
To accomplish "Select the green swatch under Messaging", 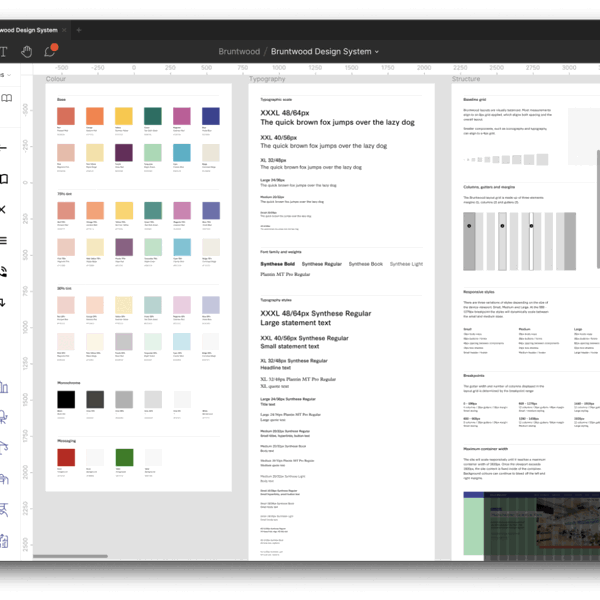I will tap(124, 457).
